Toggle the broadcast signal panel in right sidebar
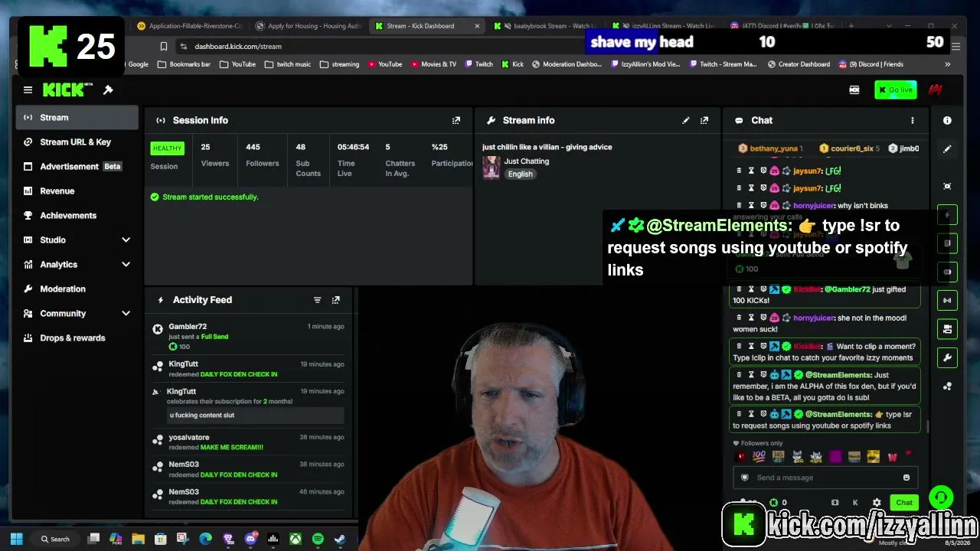The image size is (980, 551). 947,300
